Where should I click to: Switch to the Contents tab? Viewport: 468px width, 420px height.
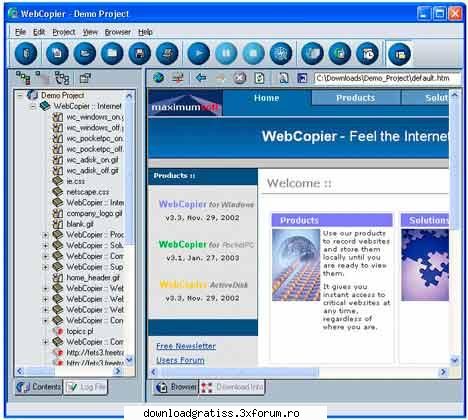(39, 387)
